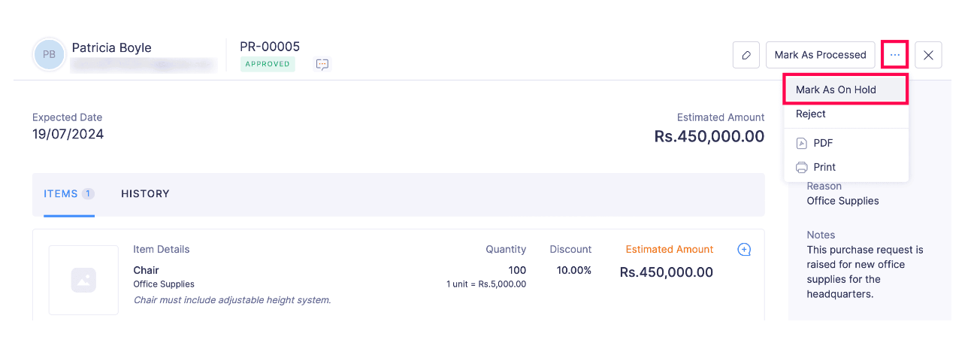Click the PR-00005 request number
980x346 pixels.
(x=270, y=47)
